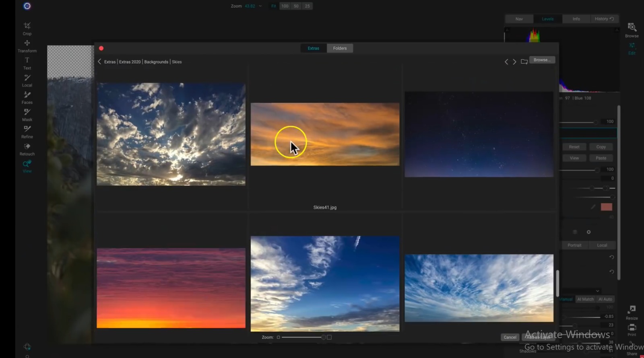Click the Add as Layer button

point(538,337)
